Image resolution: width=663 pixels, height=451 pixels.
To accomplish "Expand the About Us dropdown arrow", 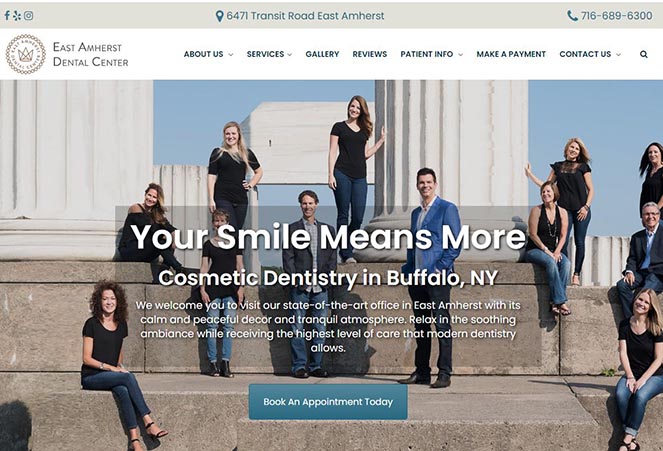I will pyautogui.click(x=231, y=55).
